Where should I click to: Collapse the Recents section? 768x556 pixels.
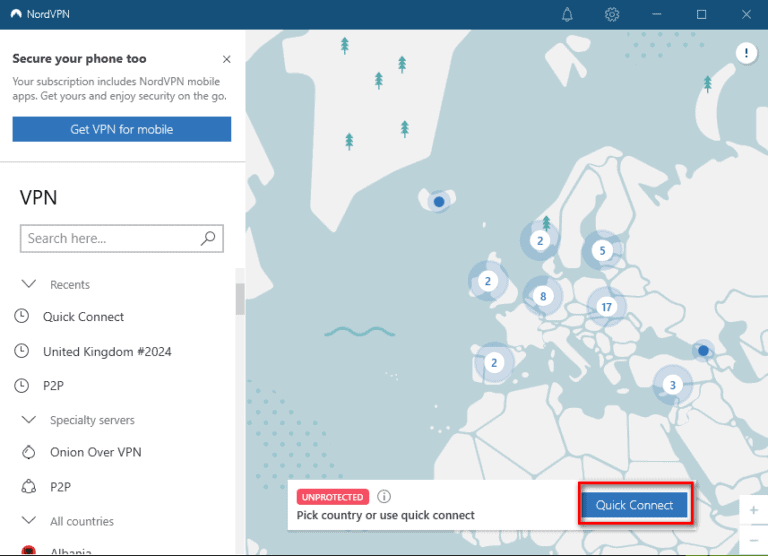coord(29,284)
